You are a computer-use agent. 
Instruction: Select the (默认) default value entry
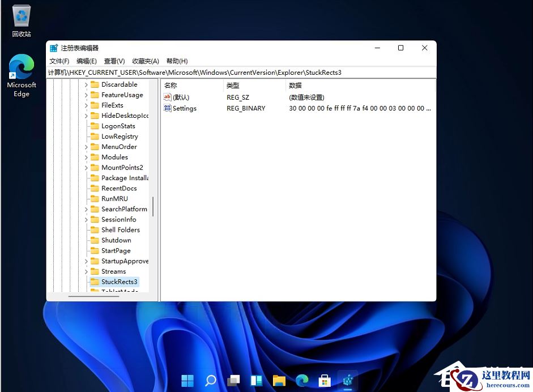click(179, 97)
